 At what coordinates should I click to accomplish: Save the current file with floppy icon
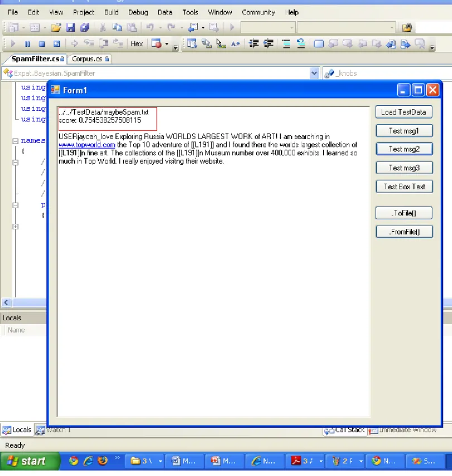tap(70, 28)
